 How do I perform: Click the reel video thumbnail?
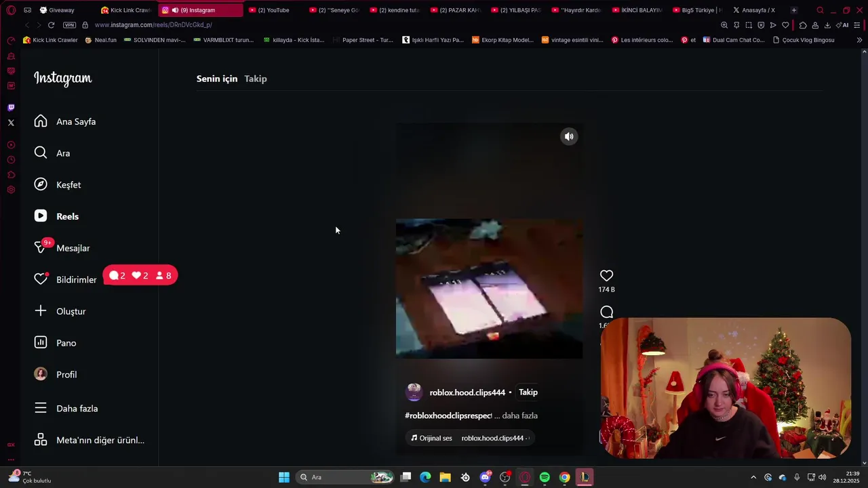489,288
